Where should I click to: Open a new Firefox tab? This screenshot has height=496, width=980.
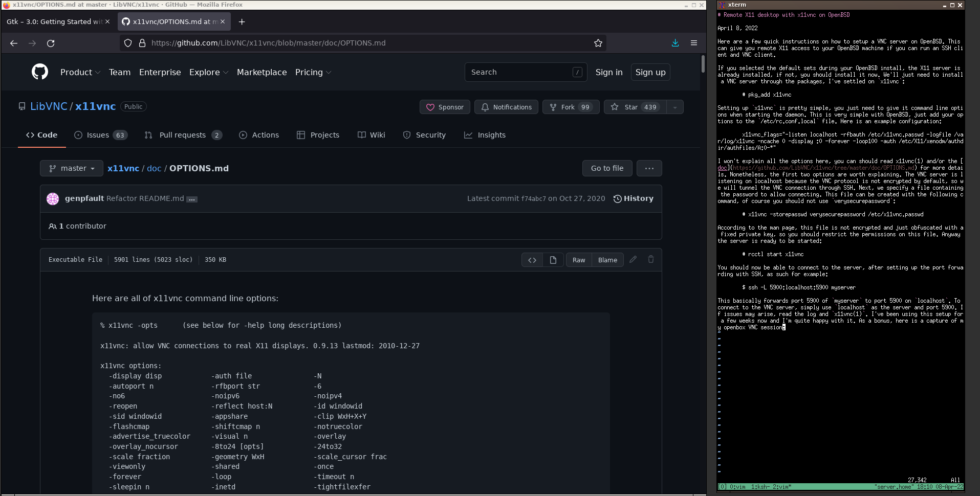click(242, 21)
